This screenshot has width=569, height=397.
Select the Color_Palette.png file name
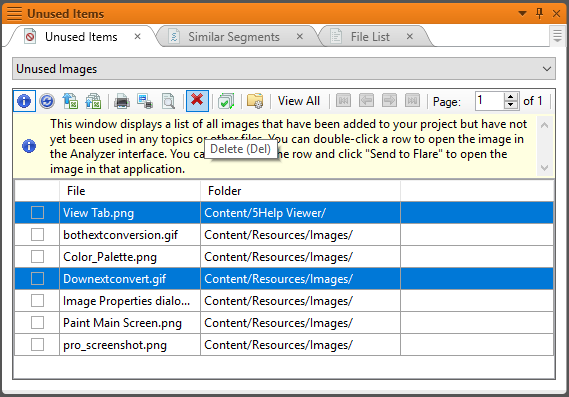(x=110, y=257)
